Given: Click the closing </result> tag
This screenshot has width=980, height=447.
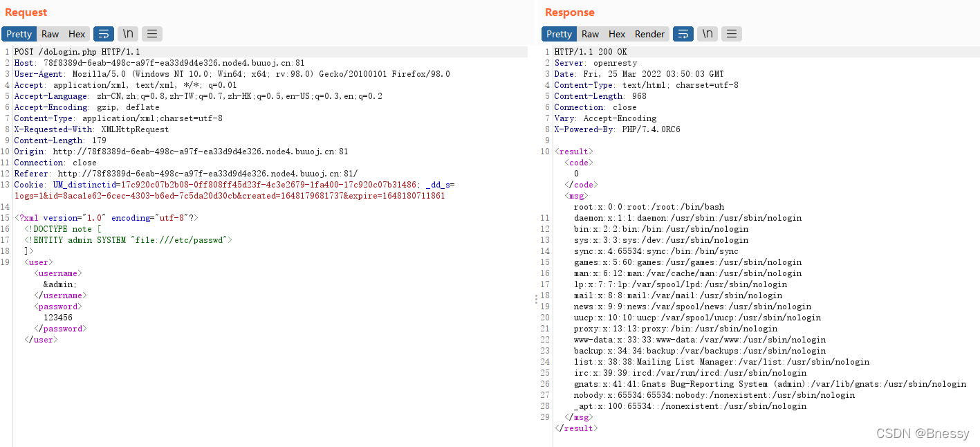Looking at the screenshot, I should click(576, 428).
